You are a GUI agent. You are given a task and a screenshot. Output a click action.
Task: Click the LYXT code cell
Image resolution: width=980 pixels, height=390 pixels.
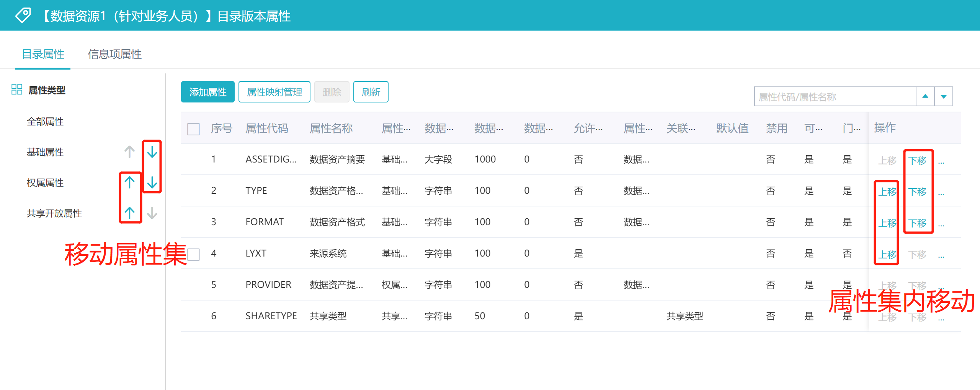[256, 253]
